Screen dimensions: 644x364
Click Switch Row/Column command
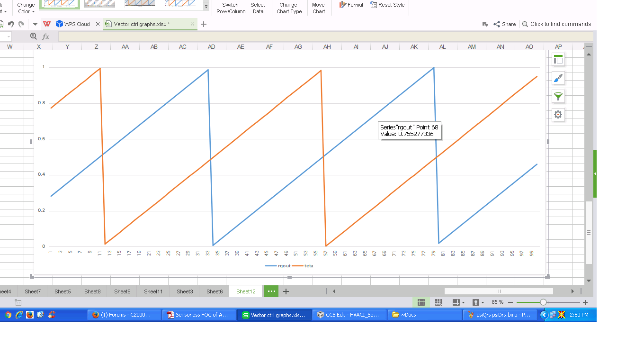(231, 8)
